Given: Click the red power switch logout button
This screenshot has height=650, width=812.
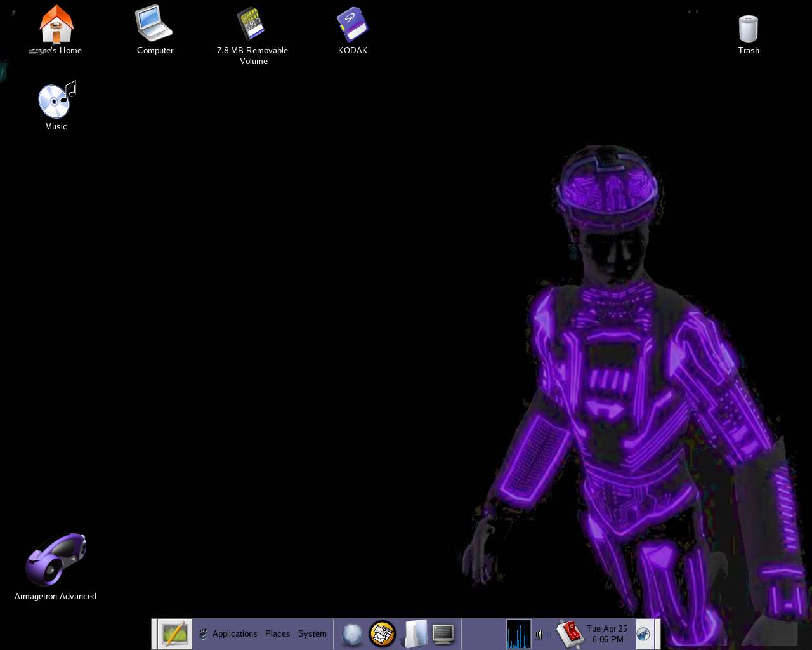Looking at the screenshot, I should (570, 634).
